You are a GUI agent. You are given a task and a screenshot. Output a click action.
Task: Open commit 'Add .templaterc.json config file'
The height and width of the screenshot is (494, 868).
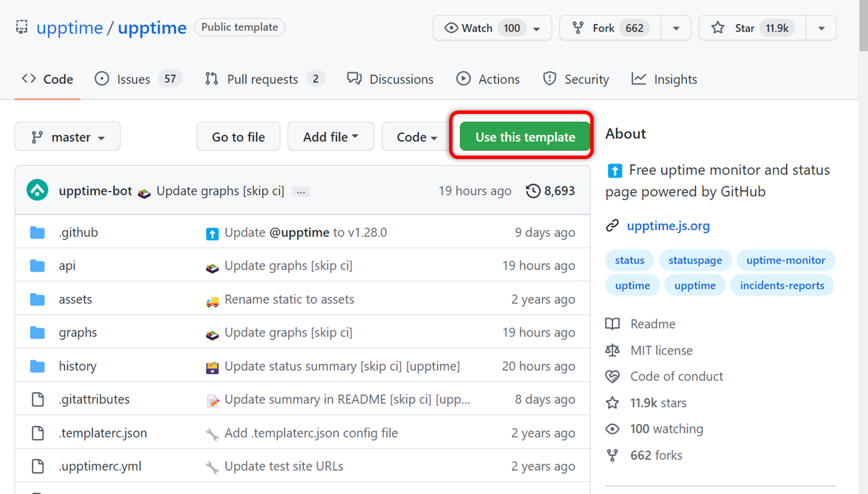(x=311, y=433)
